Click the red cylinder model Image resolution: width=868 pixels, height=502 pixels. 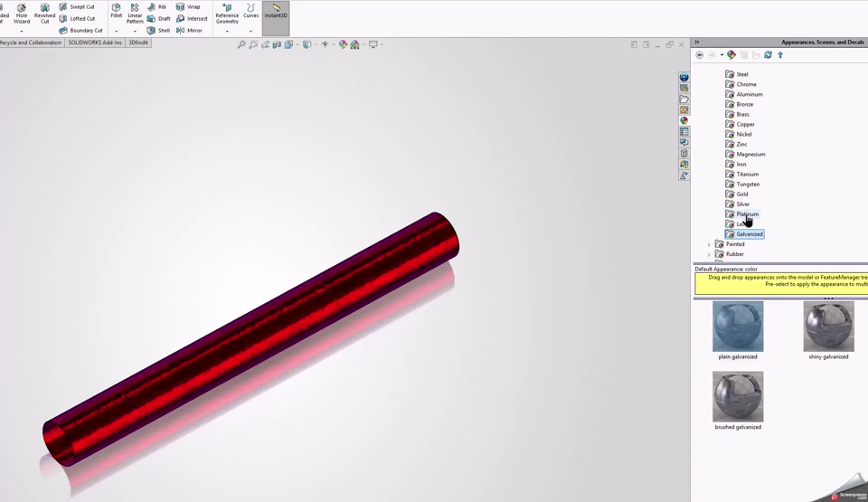tap(250, 339)
